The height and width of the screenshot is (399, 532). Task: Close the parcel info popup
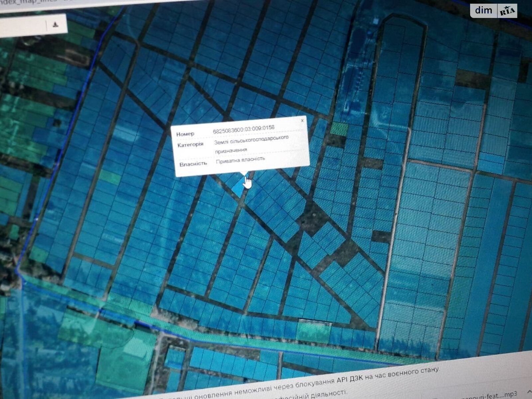pyautogui.click(x=302, y=121)
